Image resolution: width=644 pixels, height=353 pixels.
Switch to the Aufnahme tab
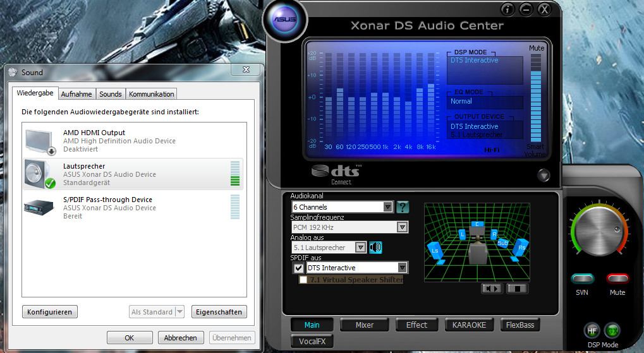[x=76, y=94]
